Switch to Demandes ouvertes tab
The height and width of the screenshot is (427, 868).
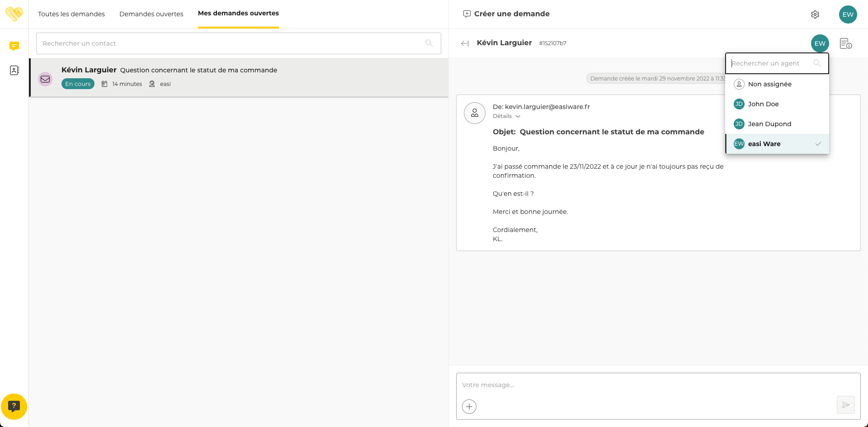point(151,14)
